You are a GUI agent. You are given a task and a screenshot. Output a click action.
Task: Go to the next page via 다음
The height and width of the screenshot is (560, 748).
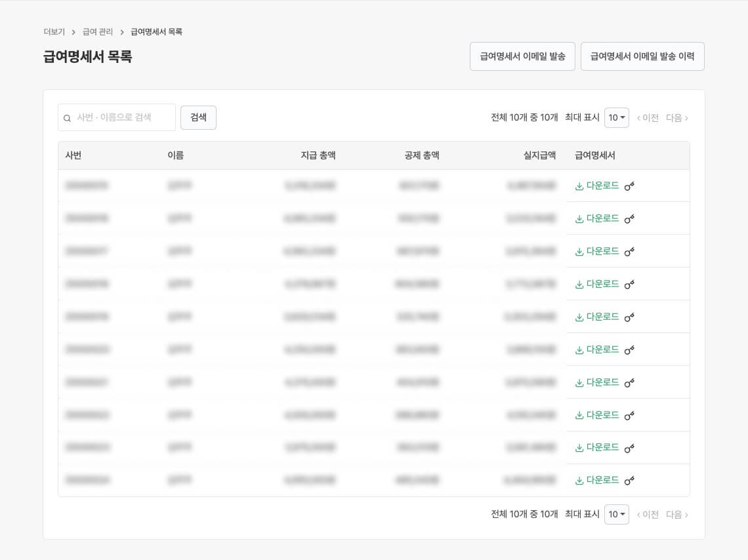point(676,117)
